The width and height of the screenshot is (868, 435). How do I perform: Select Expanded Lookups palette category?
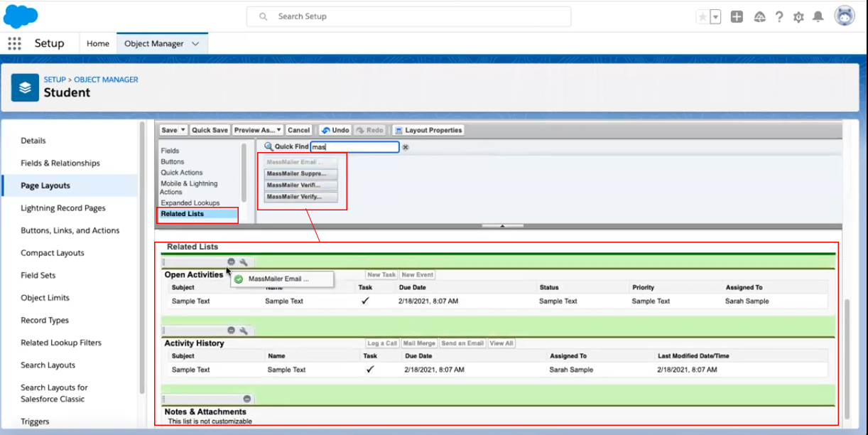point(190,203)
